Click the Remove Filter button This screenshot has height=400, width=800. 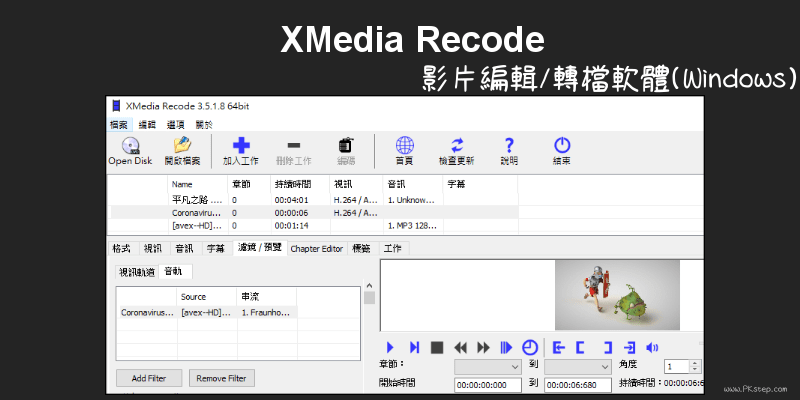[x=221, y=378]
